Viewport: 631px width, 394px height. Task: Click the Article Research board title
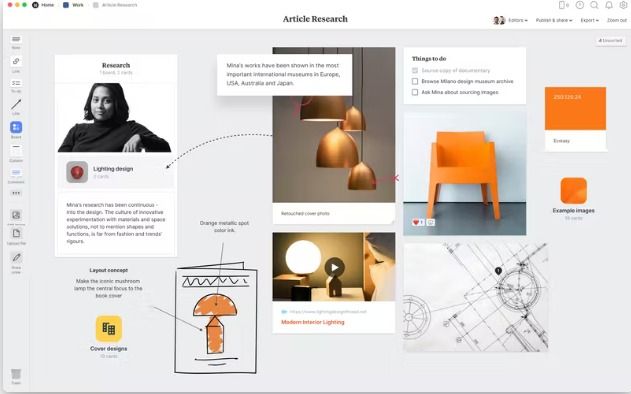click(315, 19)
